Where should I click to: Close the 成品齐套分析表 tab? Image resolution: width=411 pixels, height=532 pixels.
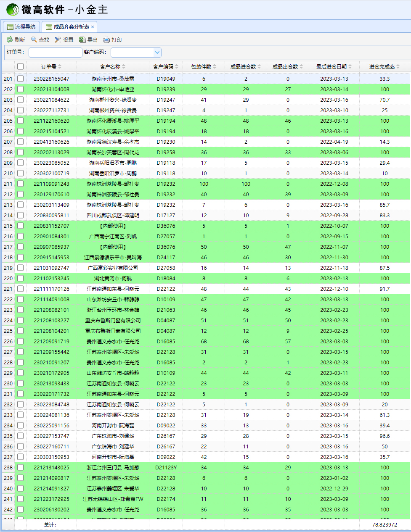click(93, 27)
